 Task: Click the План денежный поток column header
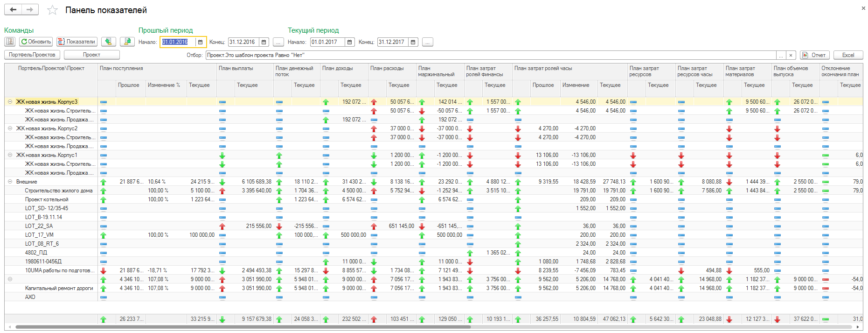tap(297, 72)
